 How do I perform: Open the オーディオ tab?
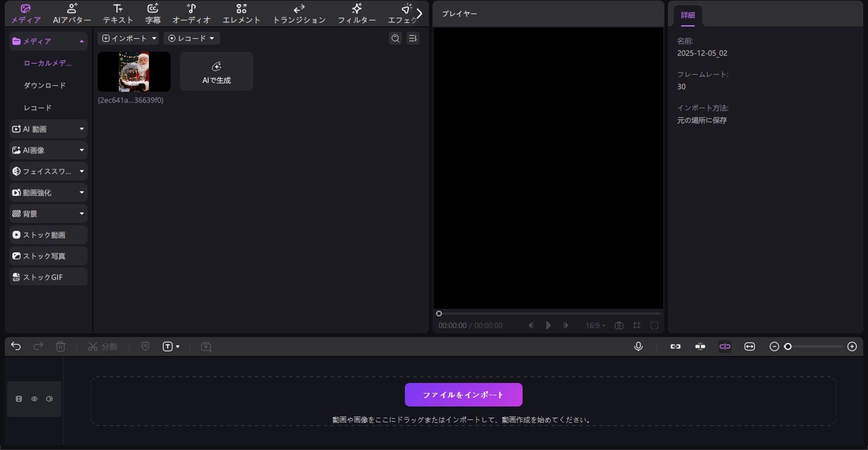point(191,14)
